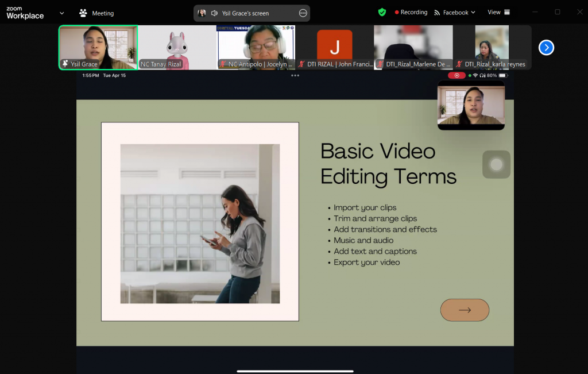Open the View layout icon
The image size is (588, 374).
pyautogui.click(x=508, y=11)
